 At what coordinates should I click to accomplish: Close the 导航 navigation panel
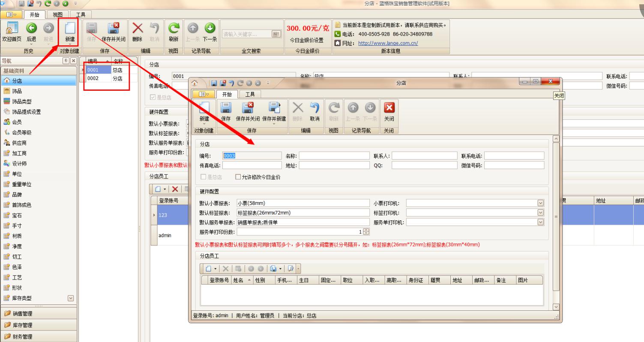click(73, 61)
